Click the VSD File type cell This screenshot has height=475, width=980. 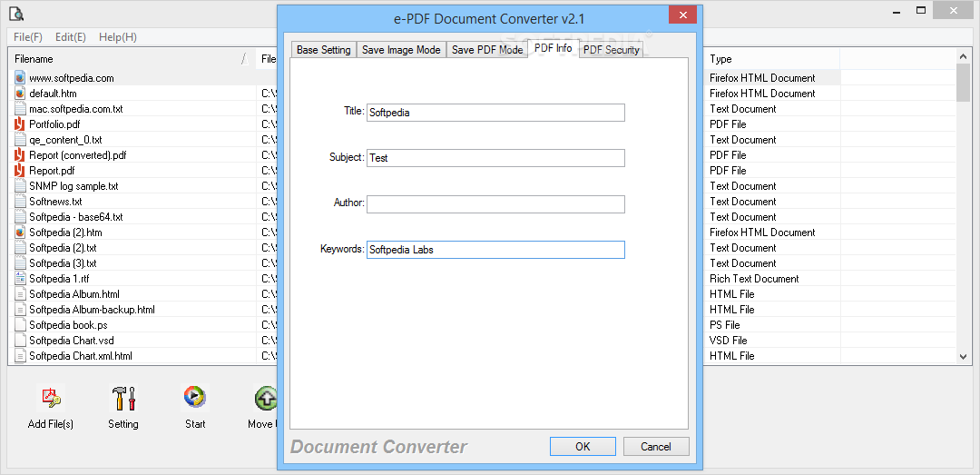728,341
